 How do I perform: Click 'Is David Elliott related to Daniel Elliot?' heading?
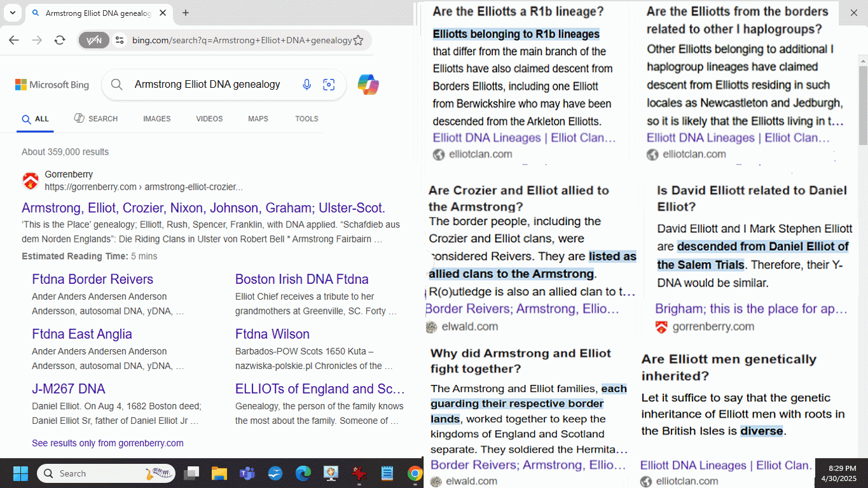(752, 199)
